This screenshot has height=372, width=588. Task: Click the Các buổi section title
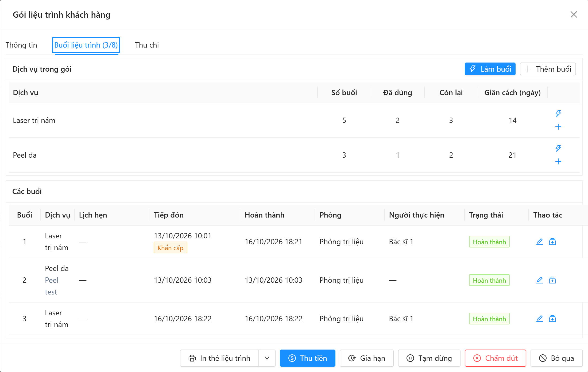click(x=27, y=191)
